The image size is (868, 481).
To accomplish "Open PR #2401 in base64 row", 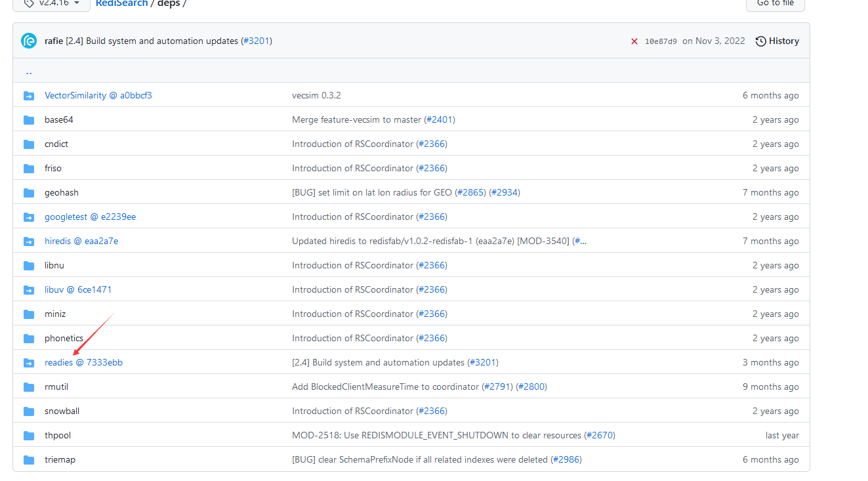I will click(440, 119).
